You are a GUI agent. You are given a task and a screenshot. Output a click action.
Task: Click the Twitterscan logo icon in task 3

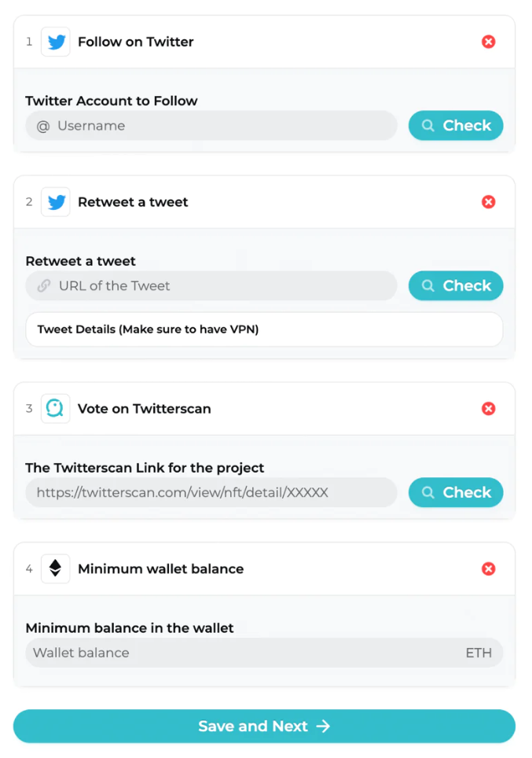56,409
